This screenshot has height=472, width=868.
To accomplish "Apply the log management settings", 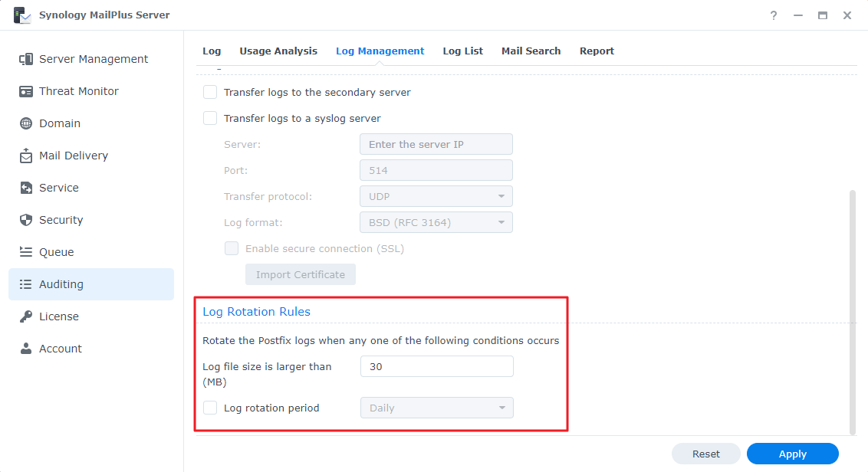I will coord(792,454).
